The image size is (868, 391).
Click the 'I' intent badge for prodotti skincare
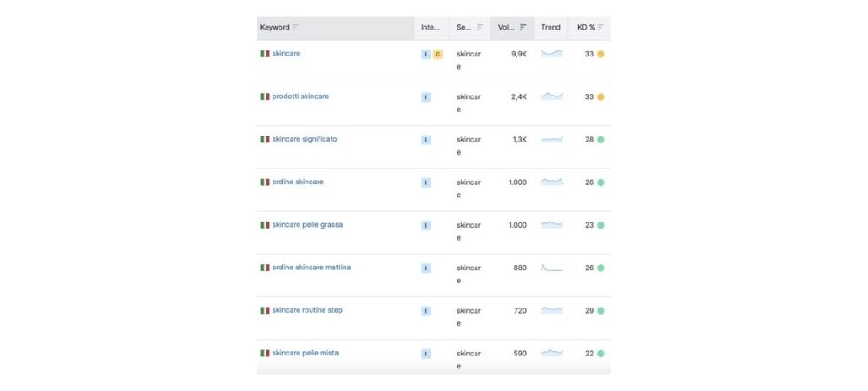point(425,96)
